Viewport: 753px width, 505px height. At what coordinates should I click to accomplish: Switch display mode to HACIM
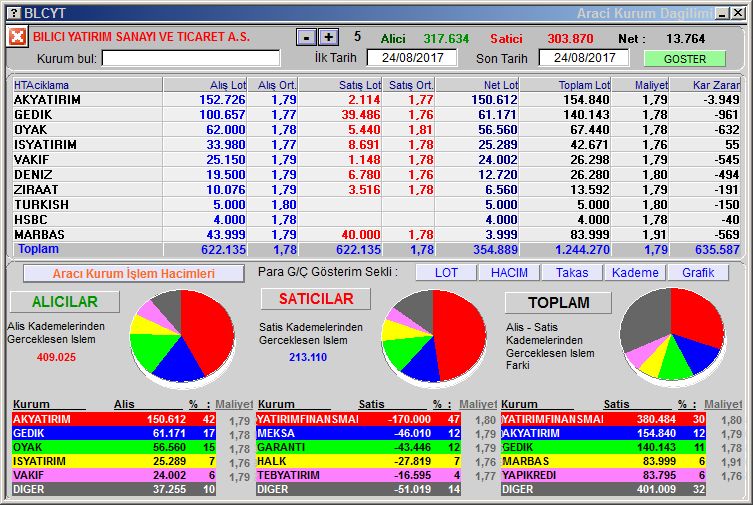click(x=509, y=273)
